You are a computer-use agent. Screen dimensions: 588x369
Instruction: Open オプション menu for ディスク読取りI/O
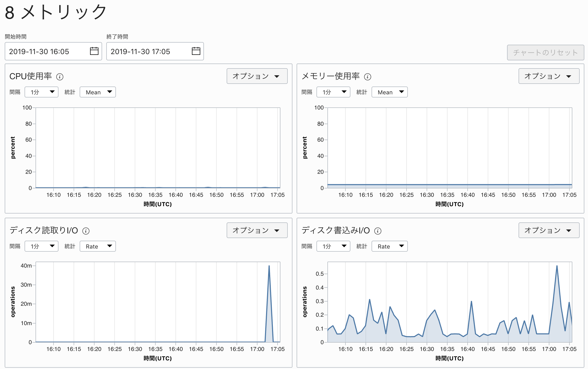click(257, 230)
